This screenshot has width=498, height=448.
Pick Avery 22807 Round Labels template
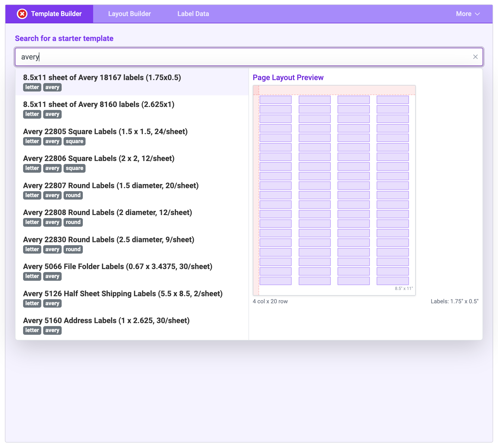pyautogui.click(x=132, y=190)
